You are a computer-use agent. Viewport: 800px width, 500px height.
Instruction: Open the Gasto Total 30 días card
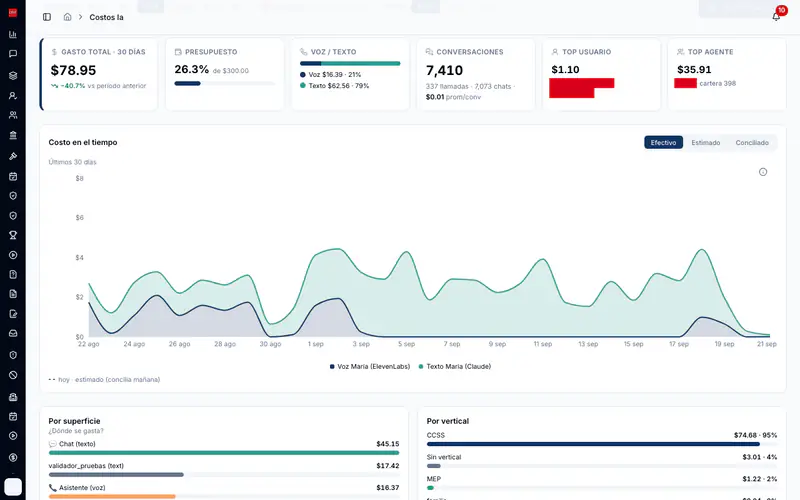point(98,74)
